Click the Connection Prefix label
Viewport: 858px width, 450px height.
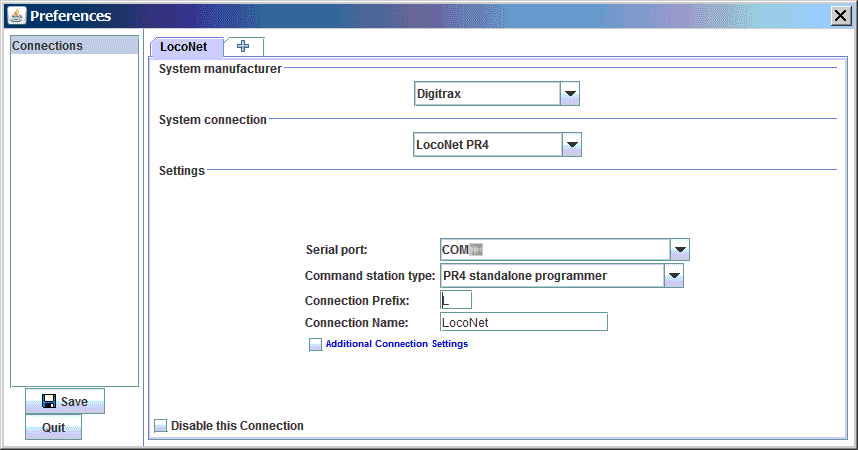(x=357, y=301)
